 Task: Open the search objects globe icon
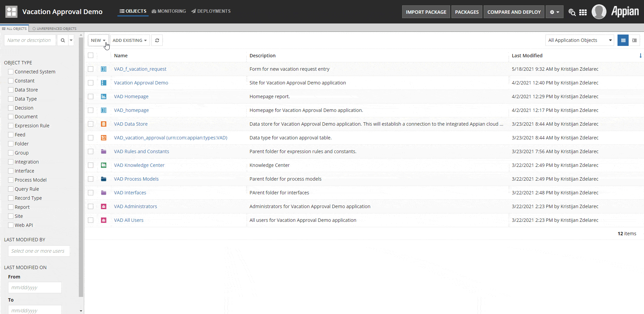coord(572,12)
